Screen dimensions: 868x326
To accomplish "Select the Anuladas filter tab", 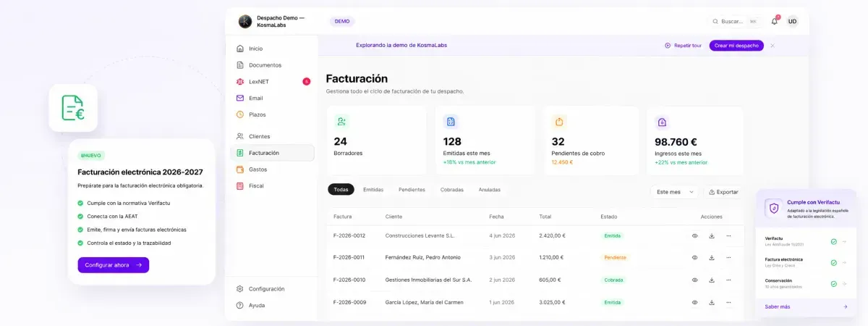I will click(489, 190).
